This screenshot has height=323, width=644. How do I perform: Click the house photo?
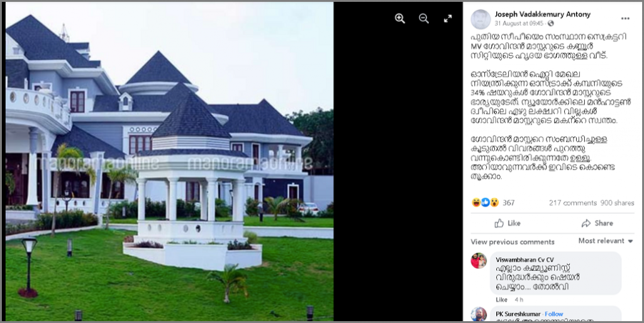pos(169,161)
